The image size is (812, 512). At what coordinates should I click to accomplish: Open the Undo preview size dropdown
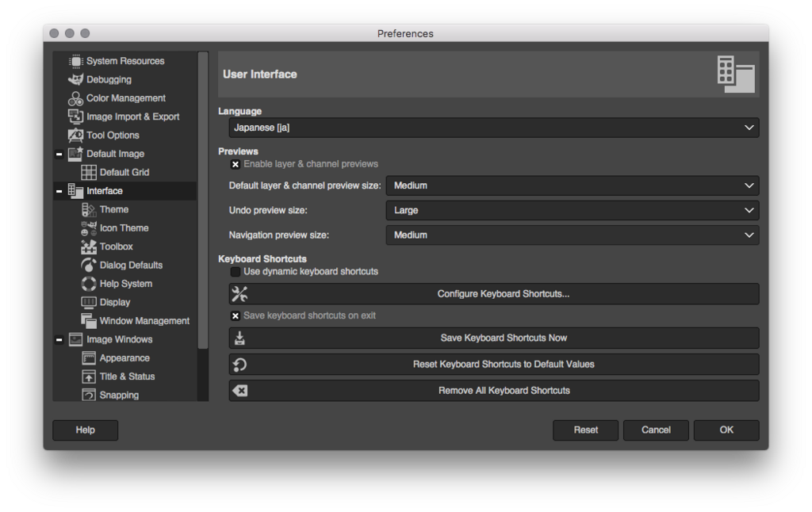573,211
